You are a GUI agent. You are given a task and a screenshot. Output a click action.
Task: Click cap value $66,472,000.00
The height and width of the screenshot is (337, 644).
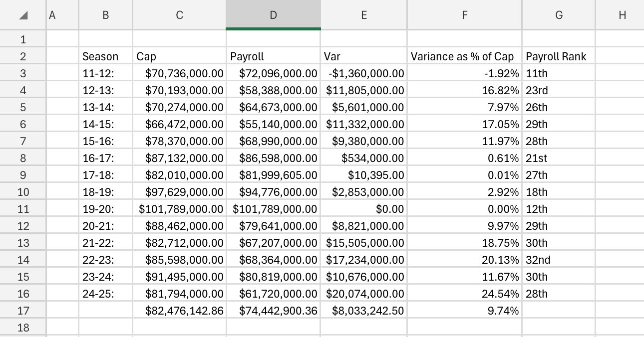pyautogui.click(x=179, y=124)
